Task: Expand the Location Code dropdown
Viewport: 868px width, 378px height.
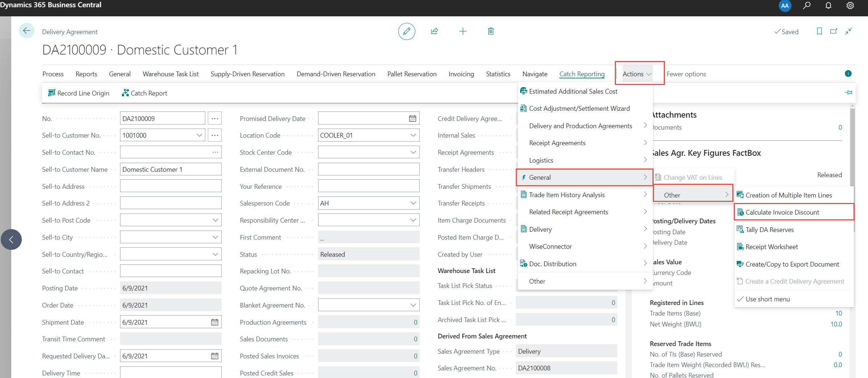Action: [413, 135]
